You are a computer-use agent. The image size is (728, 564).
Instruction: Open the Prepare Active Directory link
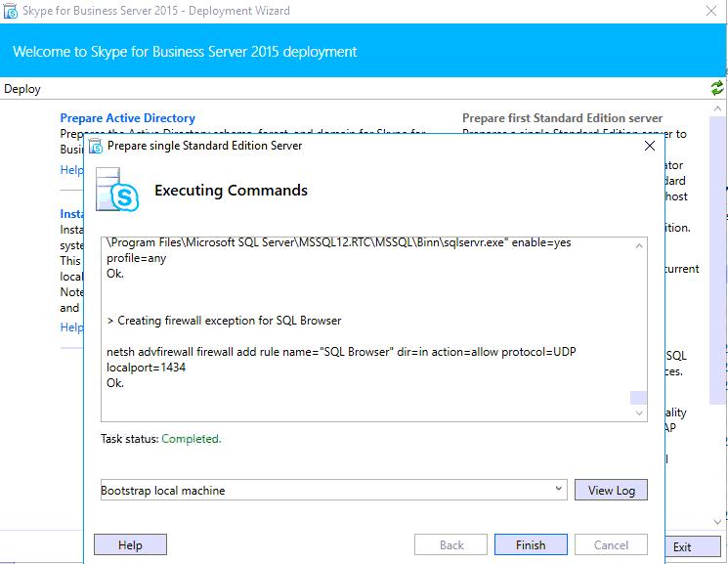(128, 118)
